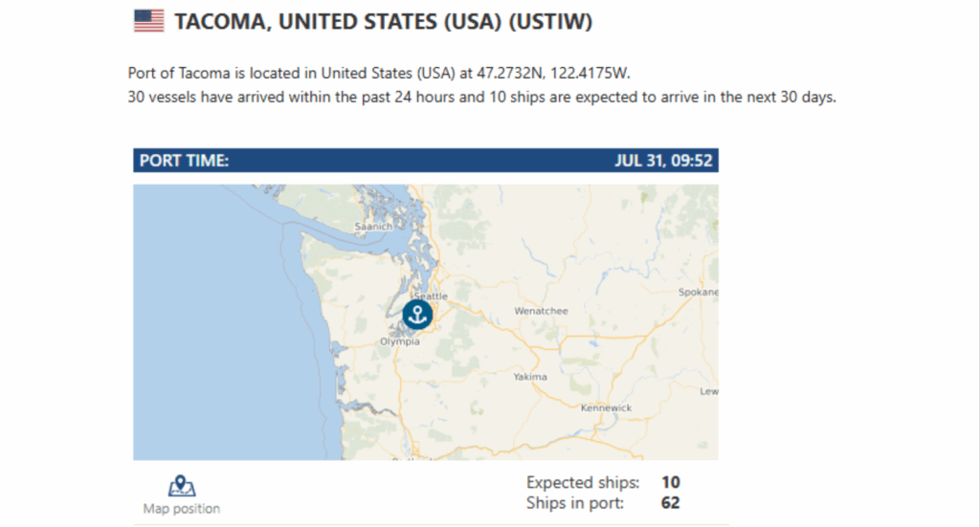Open the Map position icon
980x527 pixels.
(x=181, y=486)
